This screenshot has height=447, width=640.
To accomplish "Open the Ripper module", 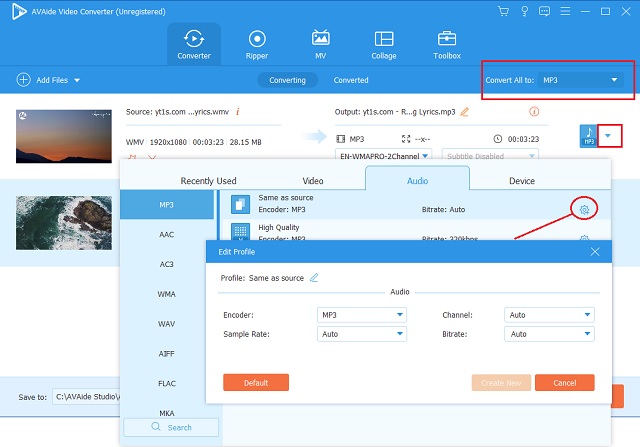I will click(x=257, y=44).
